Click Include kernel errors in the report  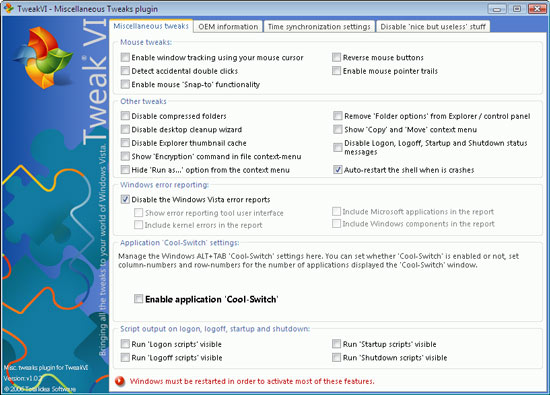click(139, 225)
